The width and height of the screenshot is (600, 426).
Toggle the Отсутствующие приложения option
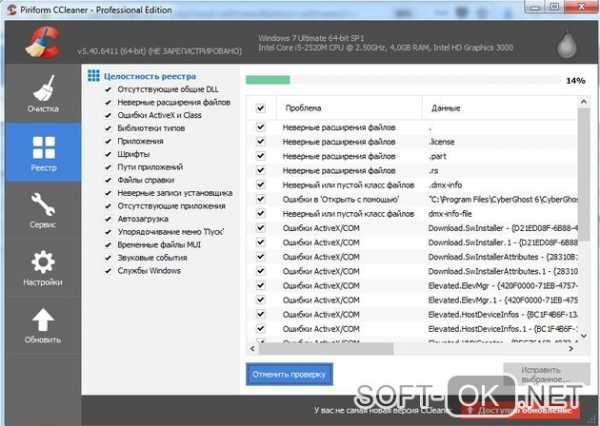[108, 206]
